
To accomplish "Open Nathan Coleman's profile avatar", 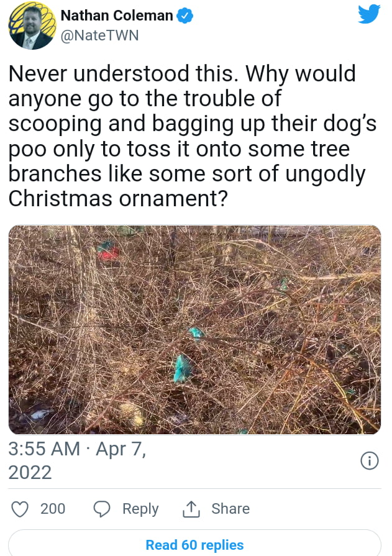I will (32, 25).
